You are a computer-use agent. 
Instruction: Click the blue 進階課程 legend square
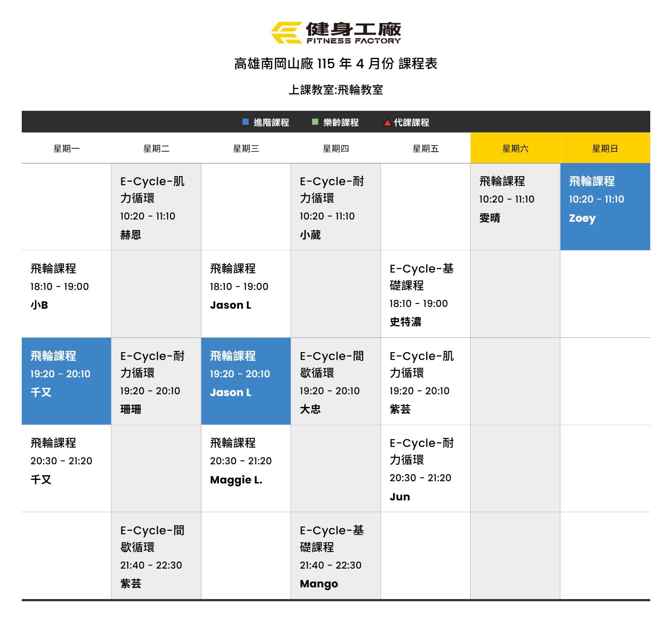click(x=245, y=122)
